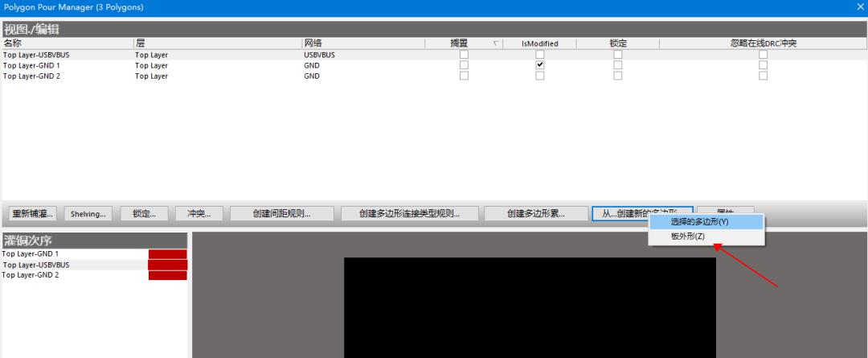Screen dimensions: 868x358
Task: Click red swatch beside Top Layer-GND 1
Action: point(167,254)
